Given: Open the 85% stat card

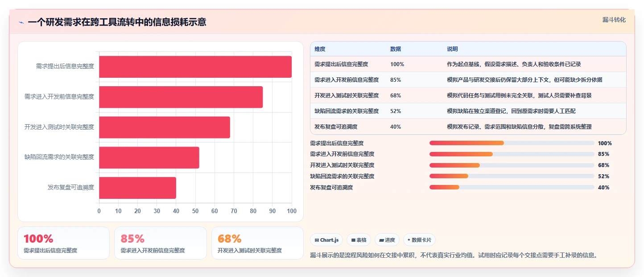Looking at the screenshot, I should tap(161, 243).
